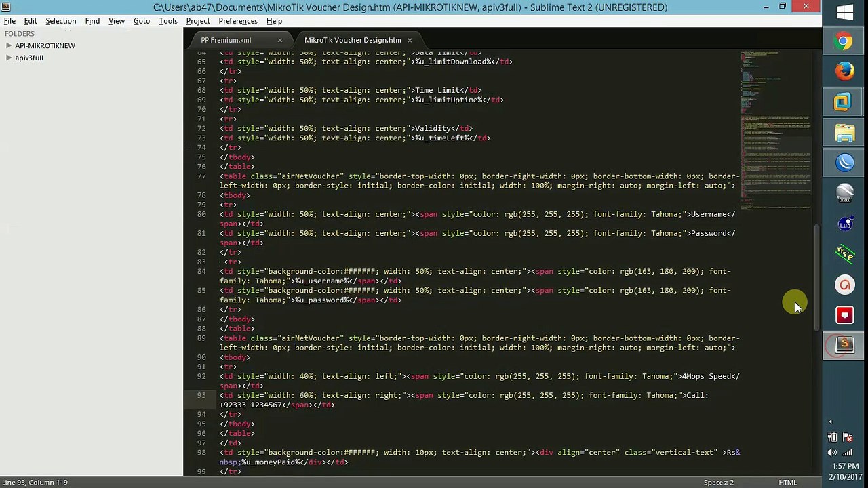Click the %u_username% variable text
868x488 pixels.
[321, 281]
